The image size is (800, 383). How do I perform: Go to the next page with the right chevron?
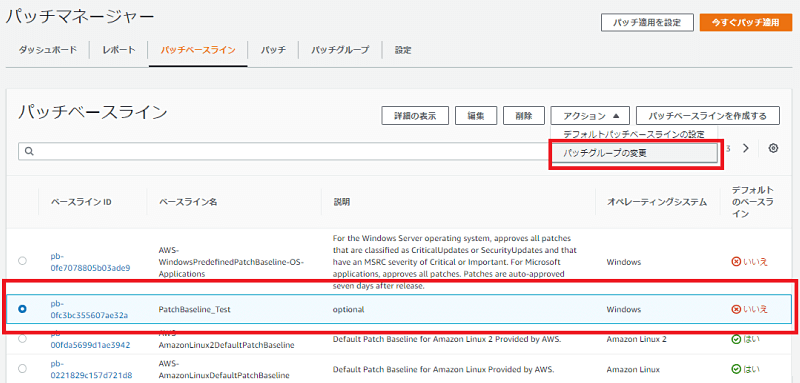point(745,148)
